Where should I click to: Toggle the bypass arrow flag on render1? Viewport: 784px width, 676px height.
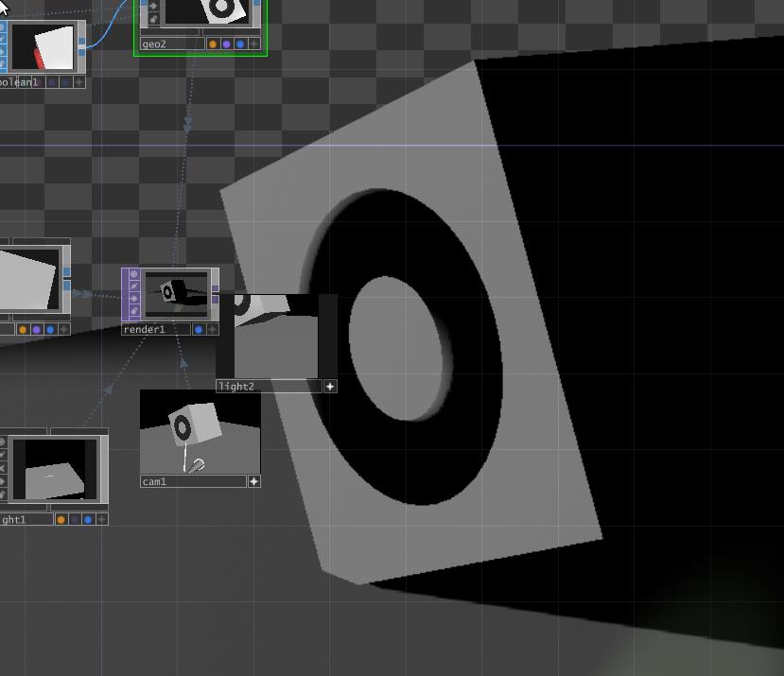[134, 299]
